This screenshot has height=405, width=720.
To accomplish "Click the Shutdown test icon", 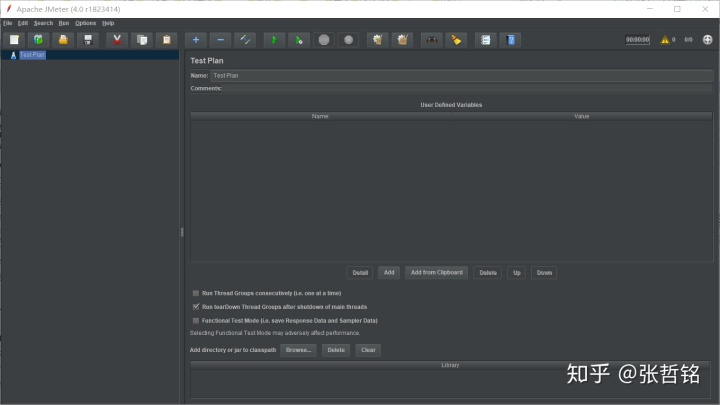I will point(349,40).
